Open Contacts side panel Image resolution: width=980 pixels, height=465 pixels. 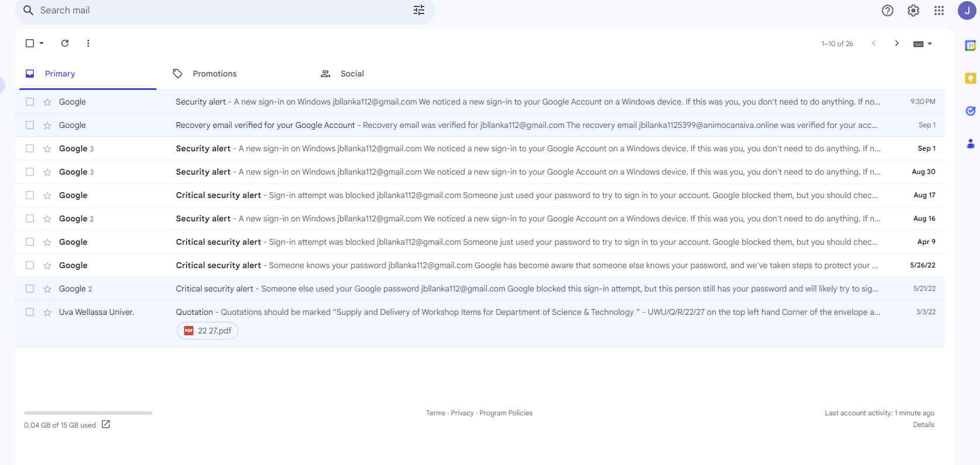tap(971, 144)
